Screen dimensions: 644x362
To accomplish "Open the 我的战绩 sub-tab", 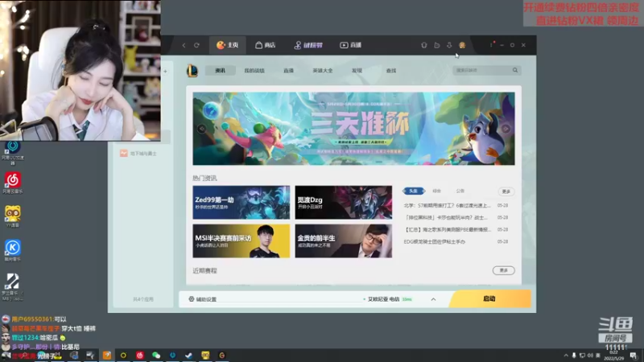I will click(x=254, y=71).
